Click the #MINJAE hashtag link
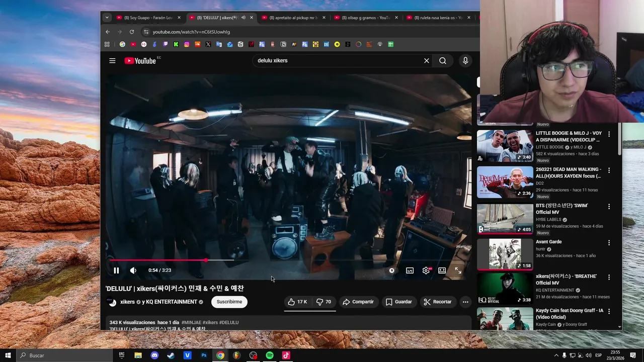 [x=191, y=322]
